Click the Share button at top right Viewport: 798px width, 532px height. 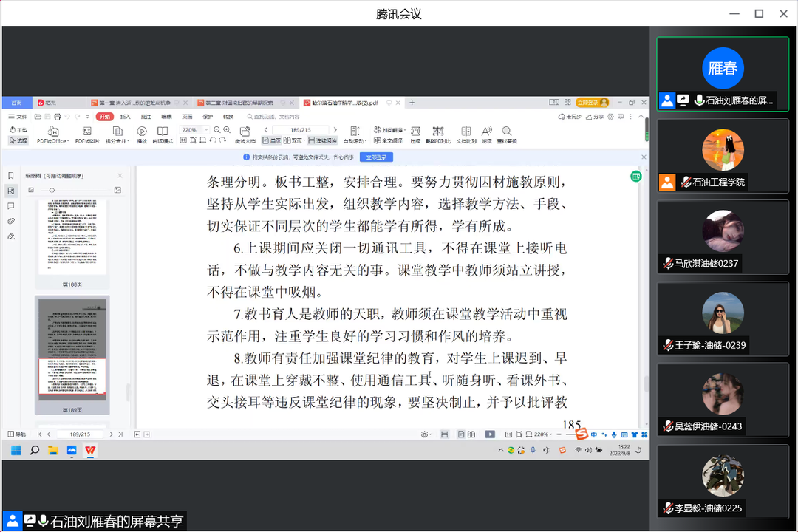595,117
